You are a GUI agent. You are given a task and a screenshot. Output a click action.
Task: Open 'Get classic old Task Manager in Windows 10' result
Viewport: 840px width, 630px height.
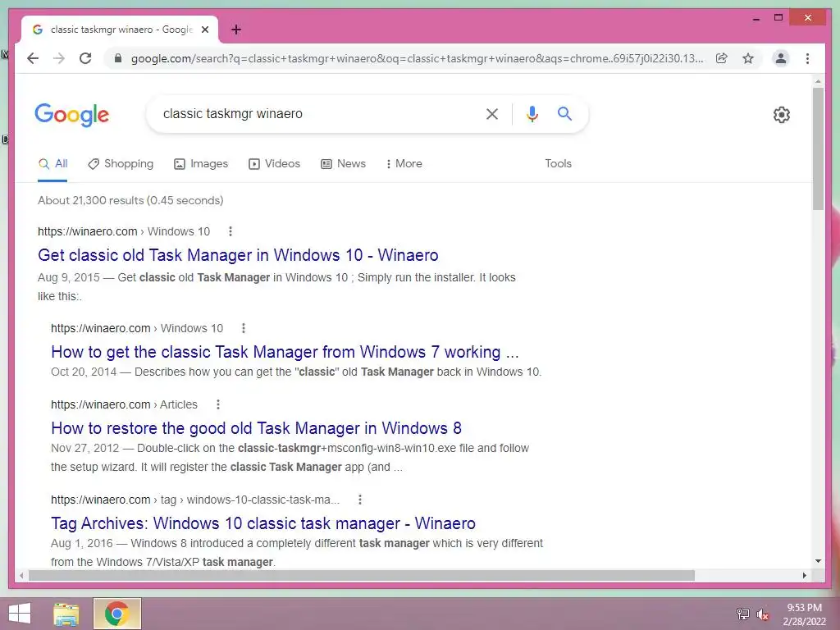tap(238, 255)
